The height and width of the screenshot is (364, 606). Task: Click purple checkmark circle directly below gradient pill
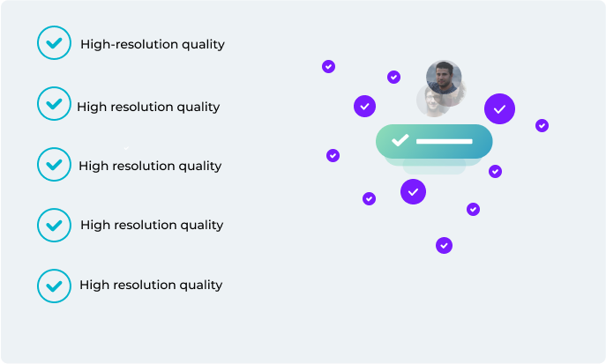[413, 191]
